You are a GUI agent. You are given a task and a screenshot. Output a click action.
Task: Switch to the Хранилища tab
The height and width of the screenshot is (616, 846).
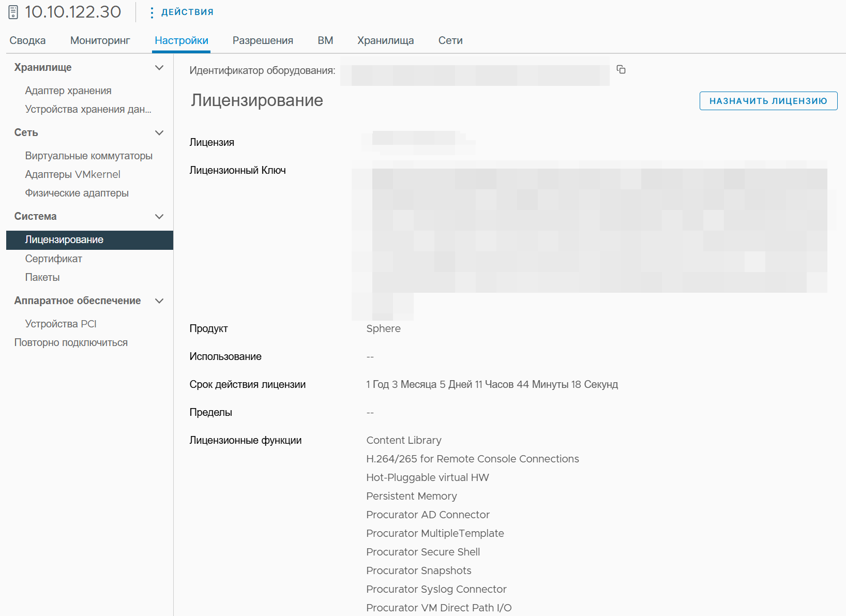(386, 40)
